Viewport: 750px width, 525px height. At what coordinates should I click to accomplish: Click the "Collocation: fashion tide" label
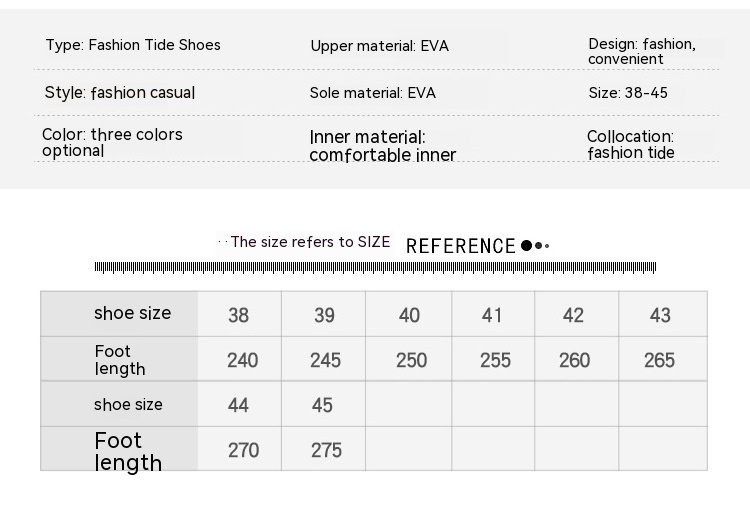tap(631, 144)
